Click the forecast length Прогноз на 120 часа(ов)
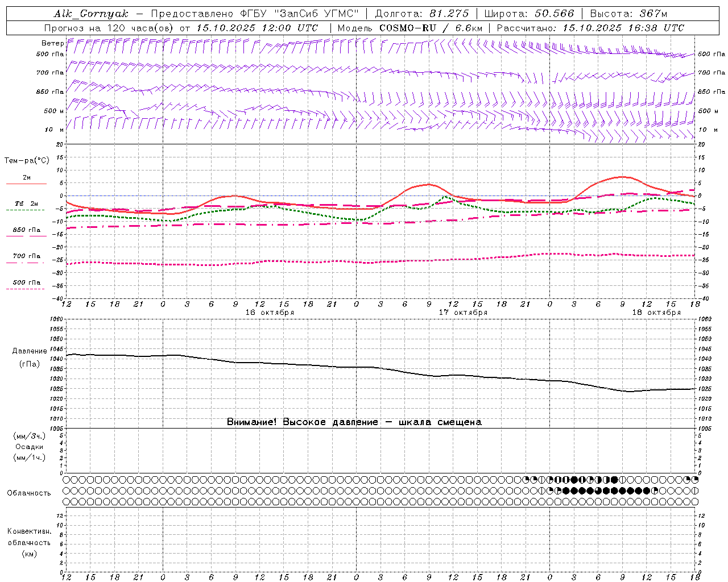This screenshot has height=582, width=728. (109, 28)
